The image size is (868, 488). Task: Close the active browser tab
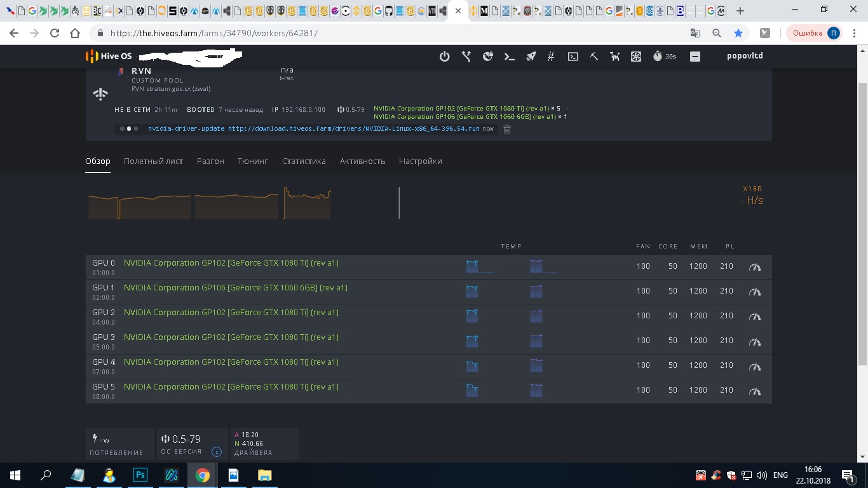(458, 11)
